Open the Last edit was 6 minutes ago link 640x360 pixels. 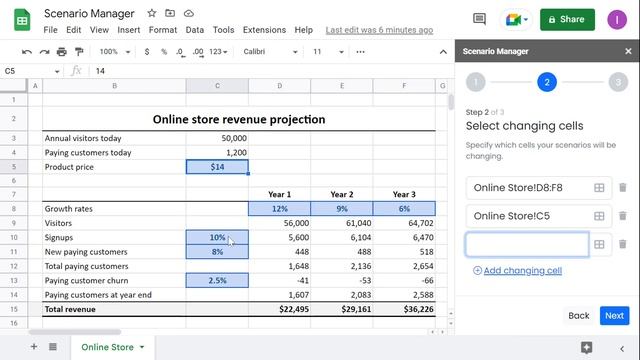[379, 30]
